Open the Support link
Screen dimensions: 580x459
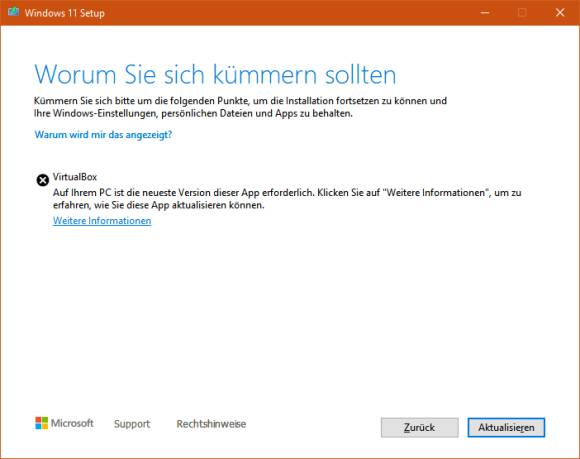[x=132, y=424]
